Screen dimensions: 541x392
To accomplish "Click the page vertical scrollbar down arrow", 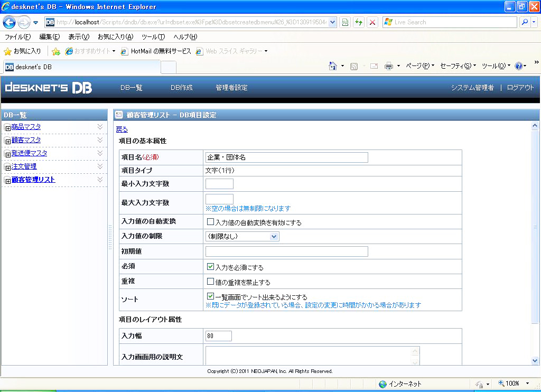I will tap(535, 360).
